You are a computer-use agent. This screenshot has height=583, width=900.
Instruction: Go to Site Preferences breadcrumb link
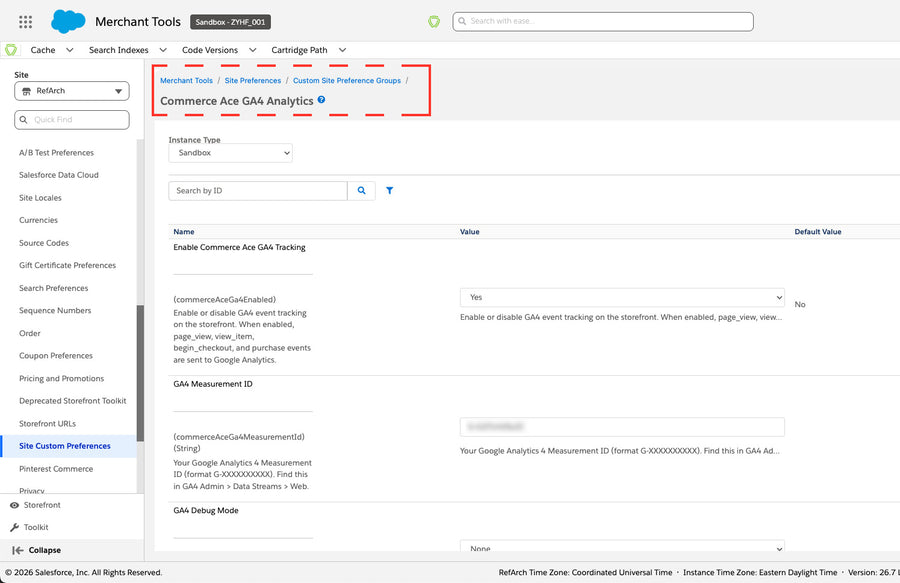(253, 80)
